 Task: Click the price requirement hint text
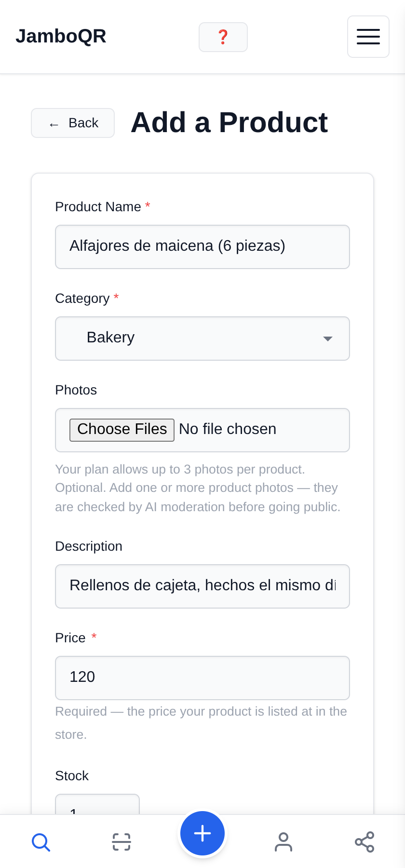pyautogui.click(x=201, y=723)
